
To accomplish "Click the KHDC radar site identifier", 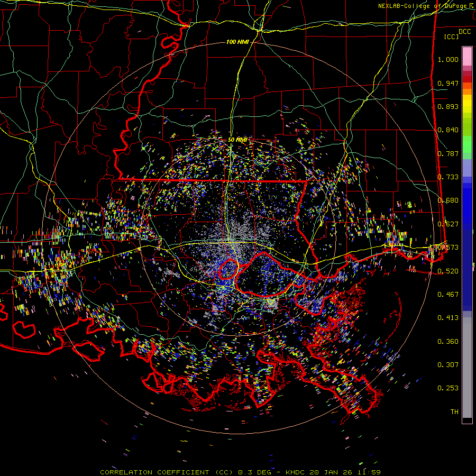I will click(295, 472).
